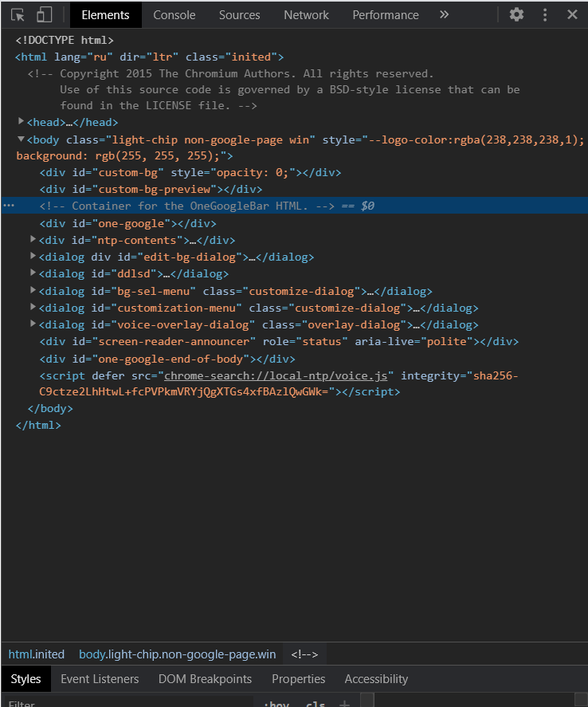Viewport: 588px width, 707px height.
Task: Toggle the device toolbar icon
Action: tap(44, 15)
